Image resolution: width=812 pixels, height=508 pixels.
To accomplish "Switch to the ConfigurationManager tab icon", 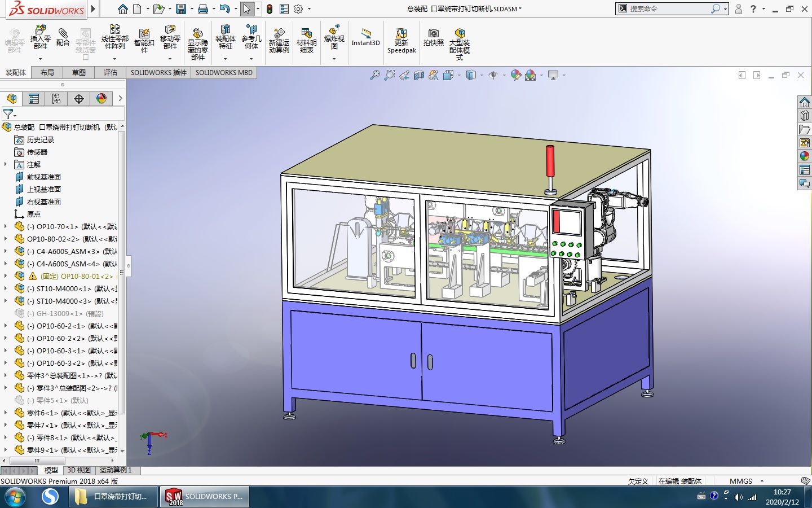I will point(56,99).
